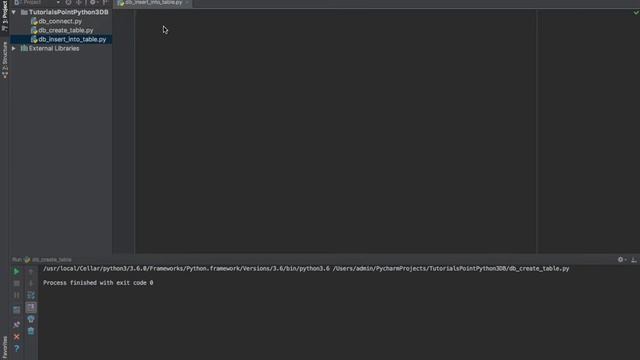Image resolution: width=640 pixels, height=360 pixels.
Task: Click the print output icon
Action: 31,319
